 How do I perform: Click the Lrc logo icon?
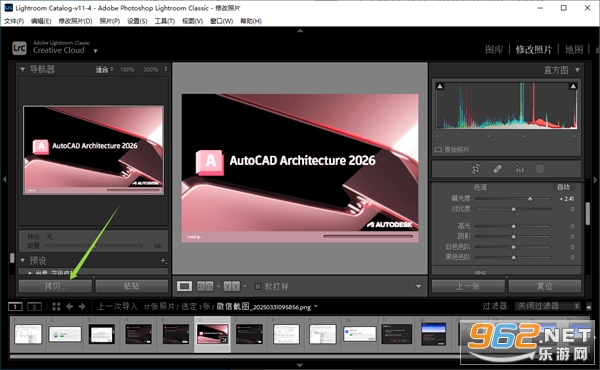tap(19, 48)
